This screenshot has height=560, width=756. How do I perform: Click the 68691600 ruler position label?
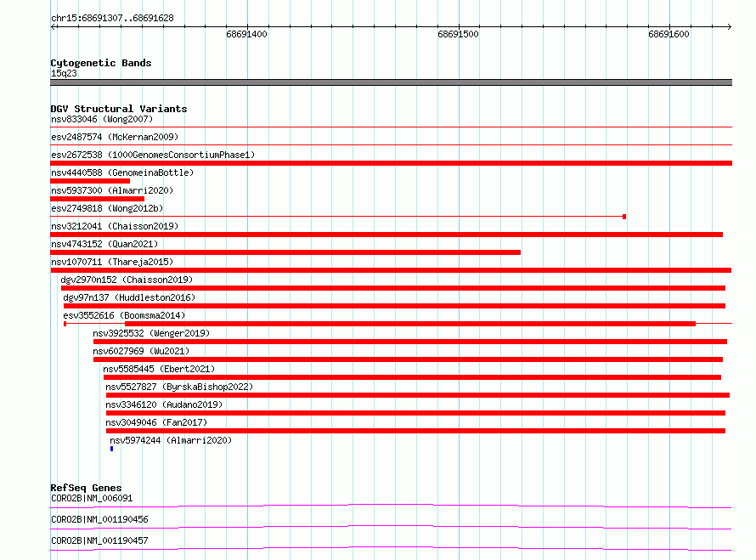click(x=669, y=34)
